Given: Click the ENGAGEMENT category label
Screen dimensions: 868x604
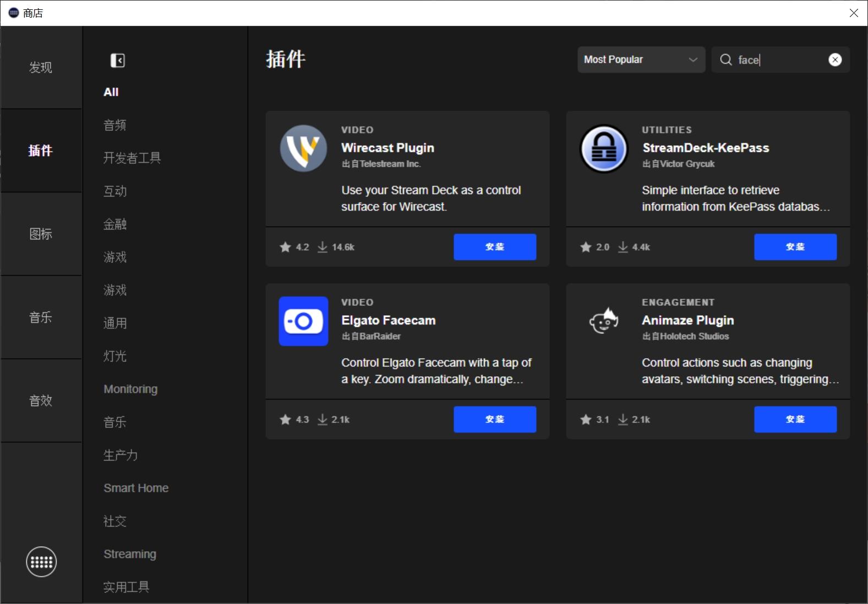Looking at the screenshot, I should point(678,303).
